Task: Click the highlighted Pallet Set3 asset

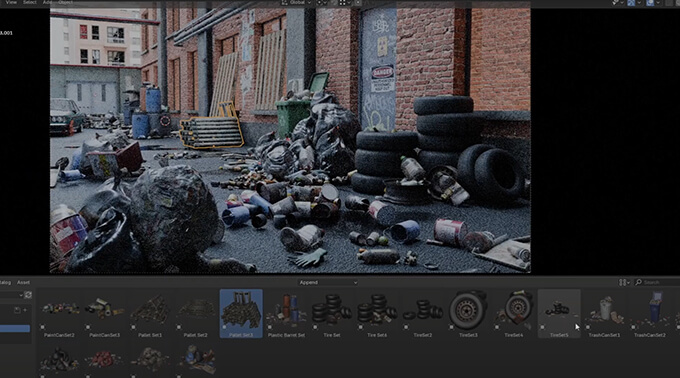Action: 241,314
